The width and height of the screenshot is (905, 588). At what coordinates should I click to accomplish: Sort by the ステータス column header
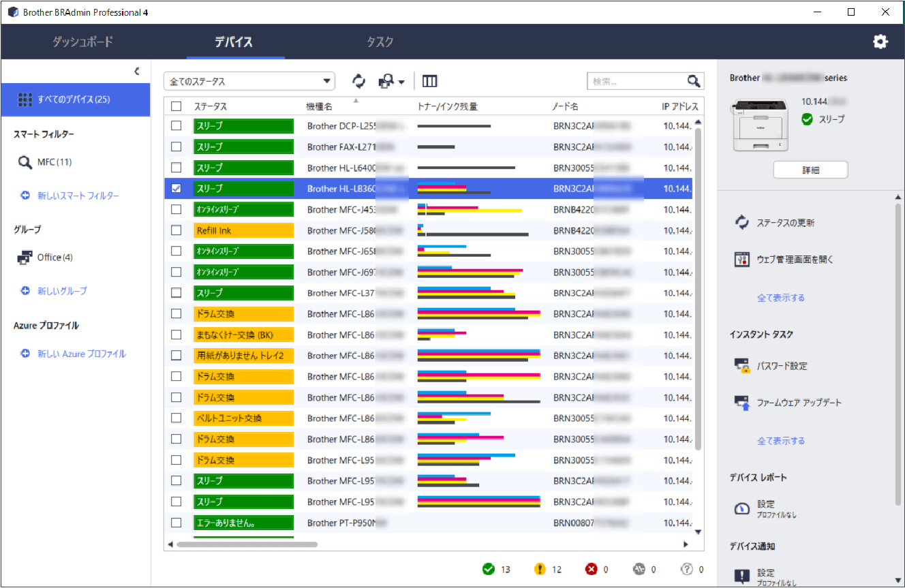pos(211,107)
